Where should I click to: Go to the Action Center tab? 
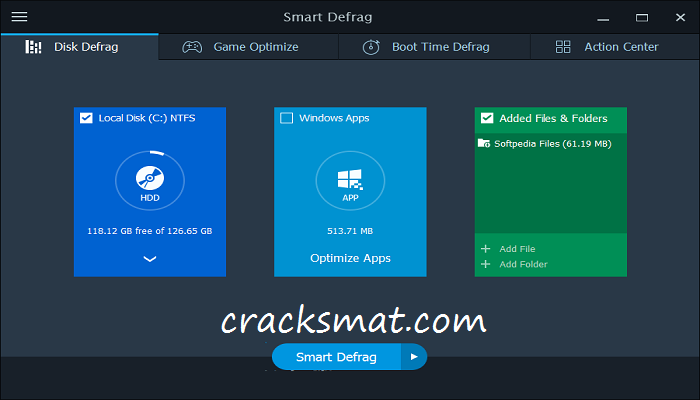click(x=615, y=47)
